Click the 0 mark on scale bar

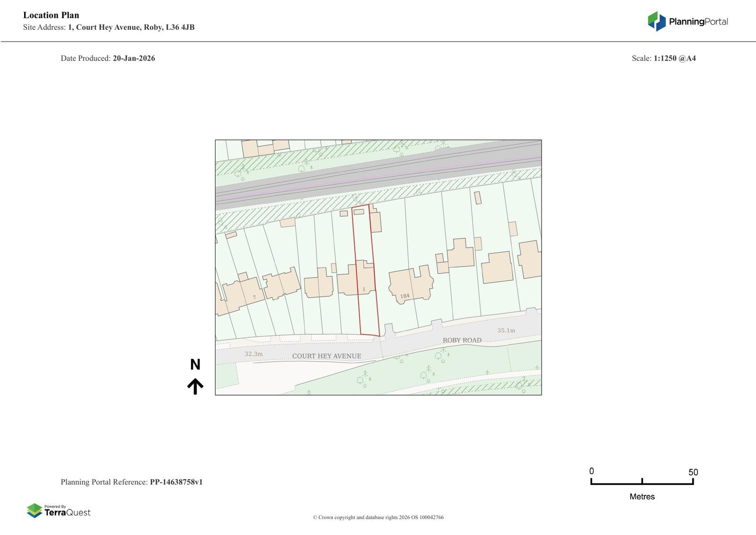click(592, 471)
